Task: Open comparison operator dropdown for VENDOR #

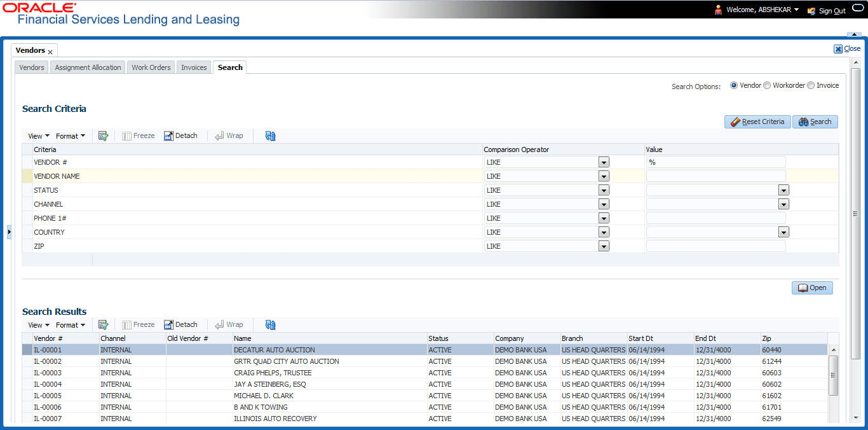Action: coord(604,162)
